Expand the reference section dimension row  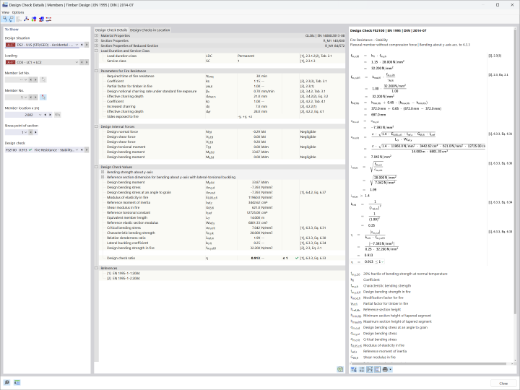pos(103,177)
